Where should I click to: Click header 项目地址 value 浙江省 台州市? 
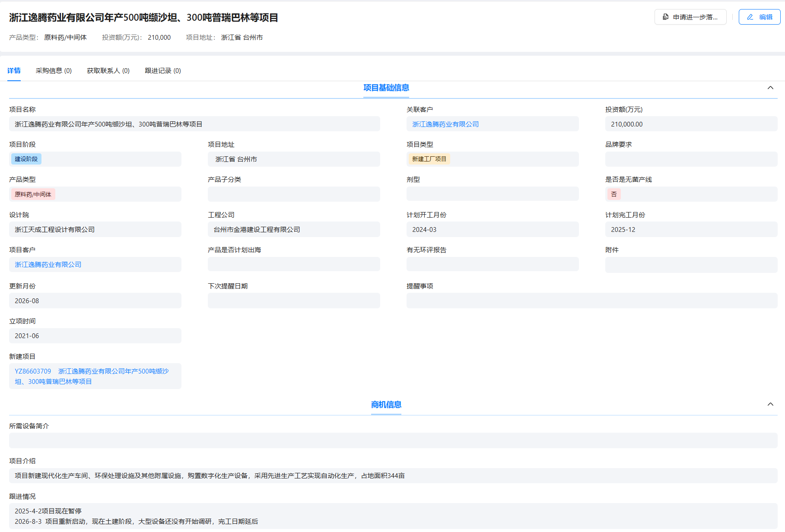[242, 38]
